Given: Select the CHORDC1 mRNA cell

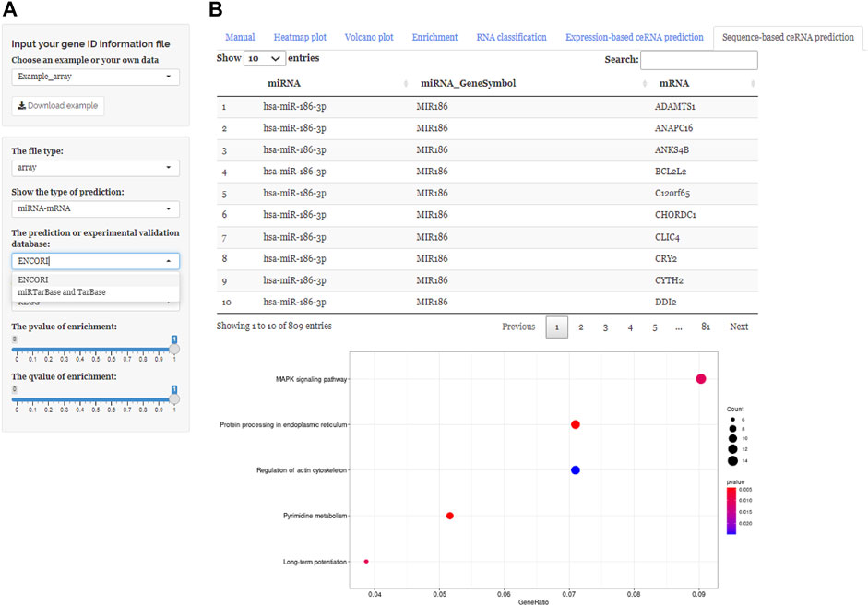Looking at the screenshot, I should (675, 215).
